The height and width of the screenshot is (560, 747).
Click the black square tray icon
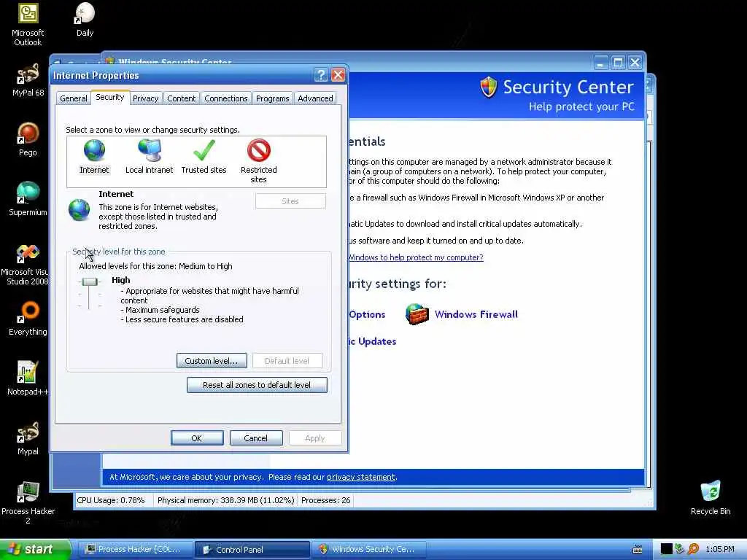667,549
